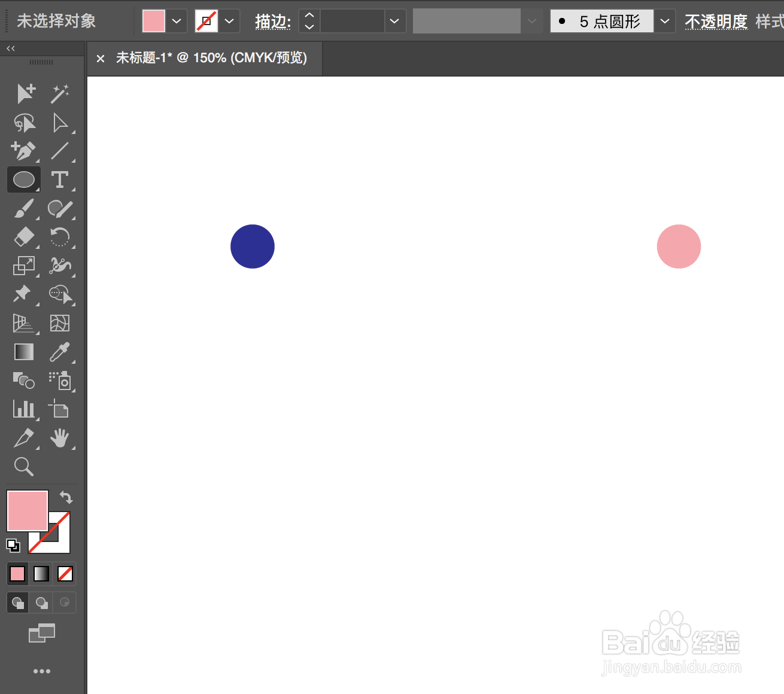Enable Draw Normal mode
Image resolution: width=784 pixels, height=694 pixels.
[18, 602]
